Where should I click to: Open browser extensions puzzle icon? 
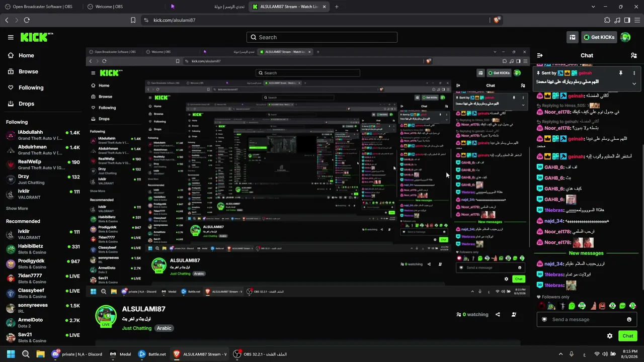(x=607, y=20)
